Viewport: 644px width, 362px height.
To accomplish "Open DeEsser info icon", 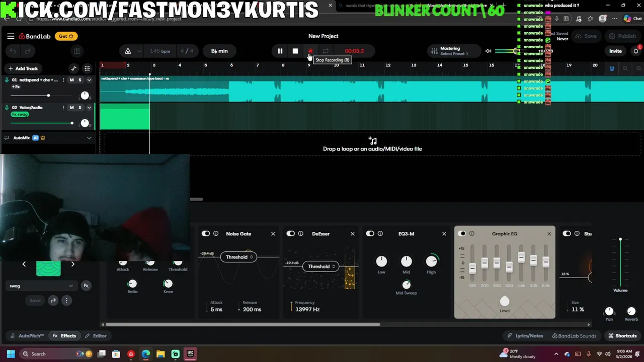I will 300,234.
